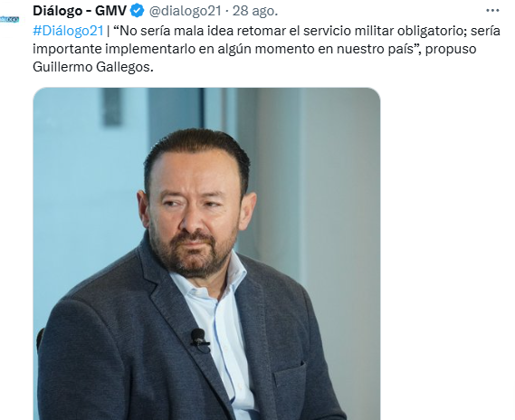This screenshot has width=515, height=420.
Task: Follow the #Diálogo21 hashtag link
Action: point(68,31)
